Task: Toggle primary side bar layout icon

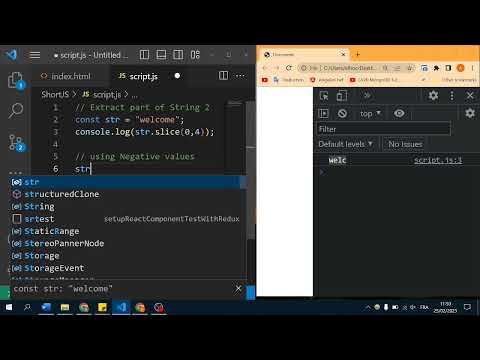Action: pyautogui.click(x=144, y=55)
